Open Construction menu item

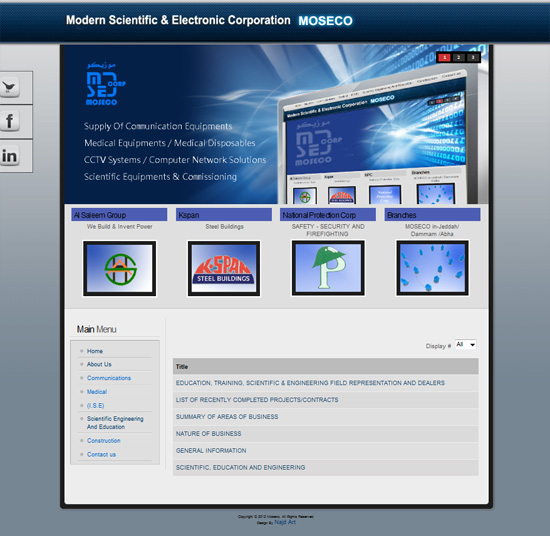(103, 441)
